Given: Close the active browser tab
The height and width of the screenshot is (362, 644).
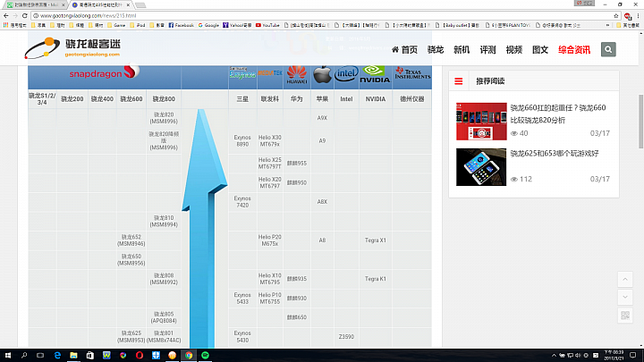Looking at the screenshot, I should coord(128,5).
